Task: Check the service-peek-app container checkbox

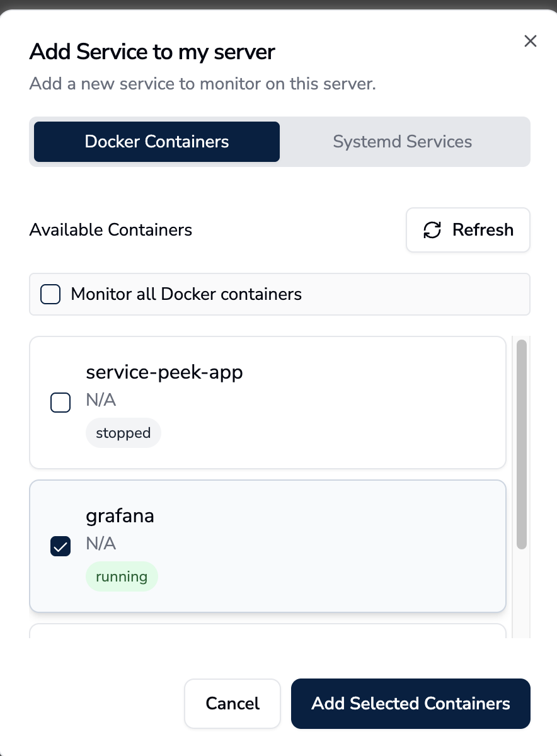Action: pyautogui.click(x=60, y=402)
